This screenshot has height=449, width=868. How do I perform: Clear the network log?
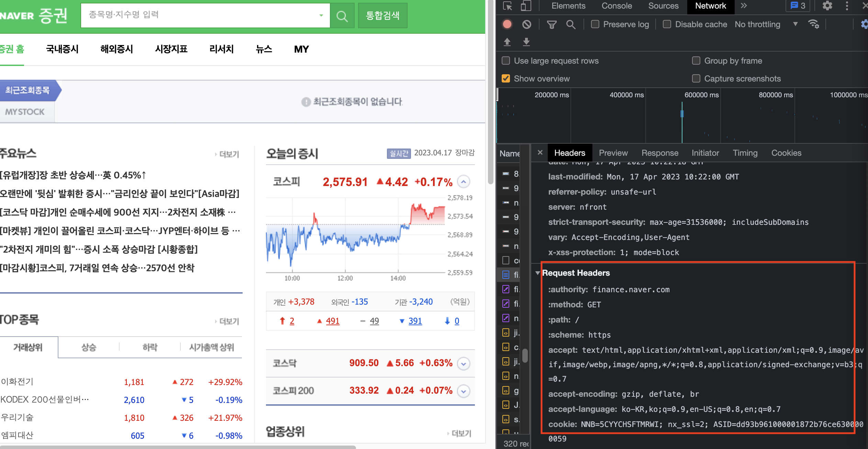(526, 24)
